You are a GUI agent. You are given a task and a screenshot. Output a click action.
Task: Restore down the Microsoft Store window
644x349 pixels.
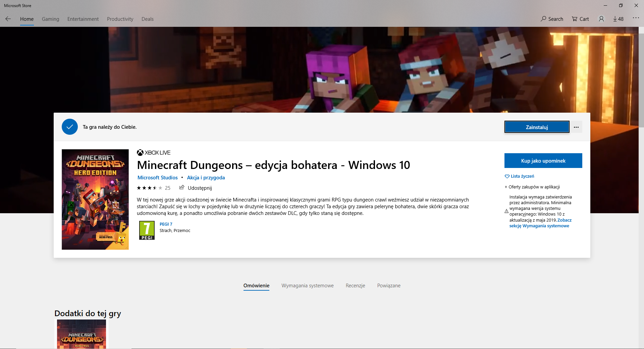[x=621, y=5]
